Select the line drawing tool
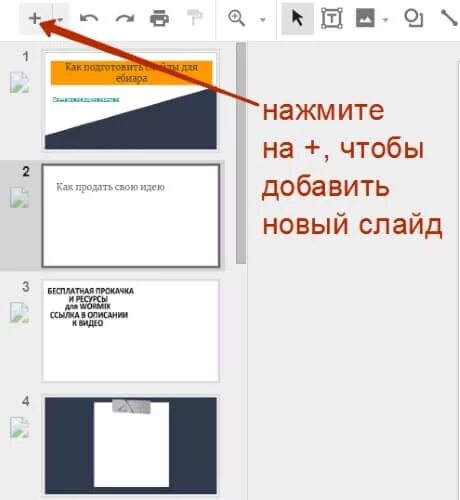The width and height of the screenshot is (460, 500). pos(449,18)
